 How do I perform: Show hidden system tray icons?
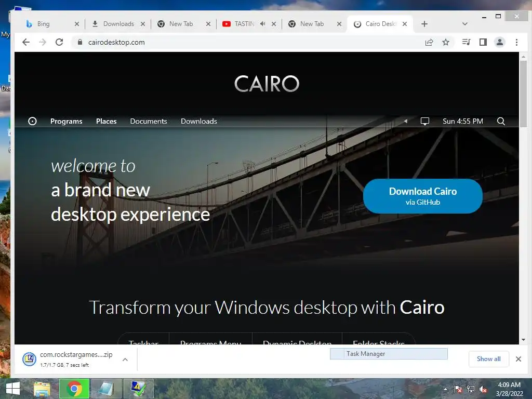[445, 389]
